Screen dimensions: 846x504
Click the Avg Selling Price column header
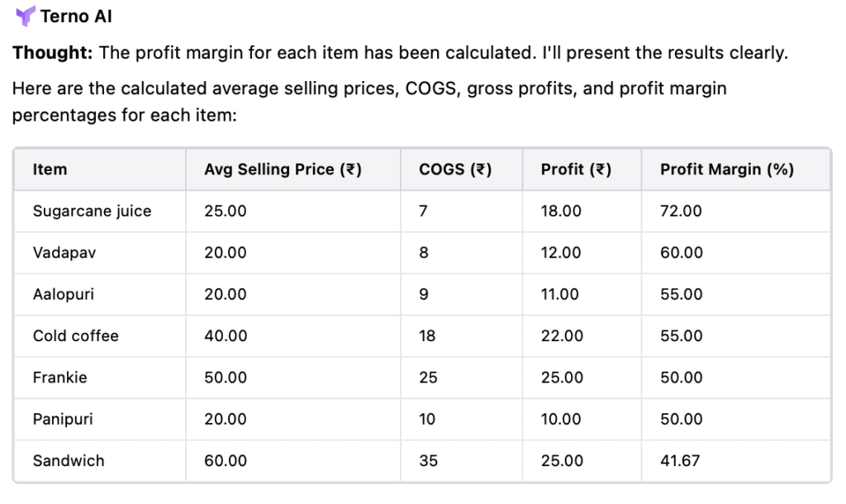283,169
